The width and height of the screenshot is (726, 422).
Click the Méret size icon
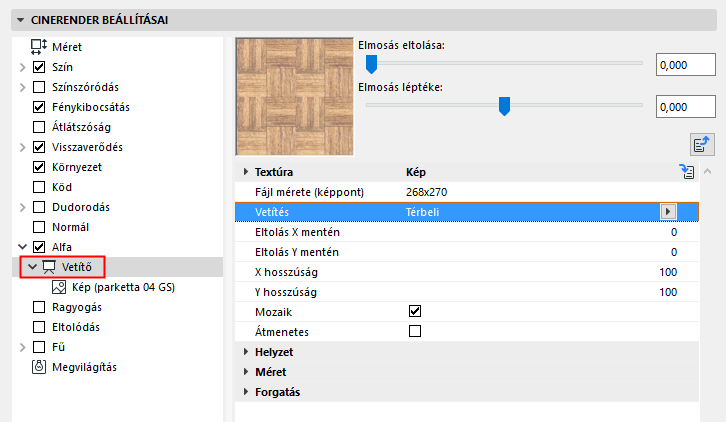pyautogui.click(x=39, y=47)
